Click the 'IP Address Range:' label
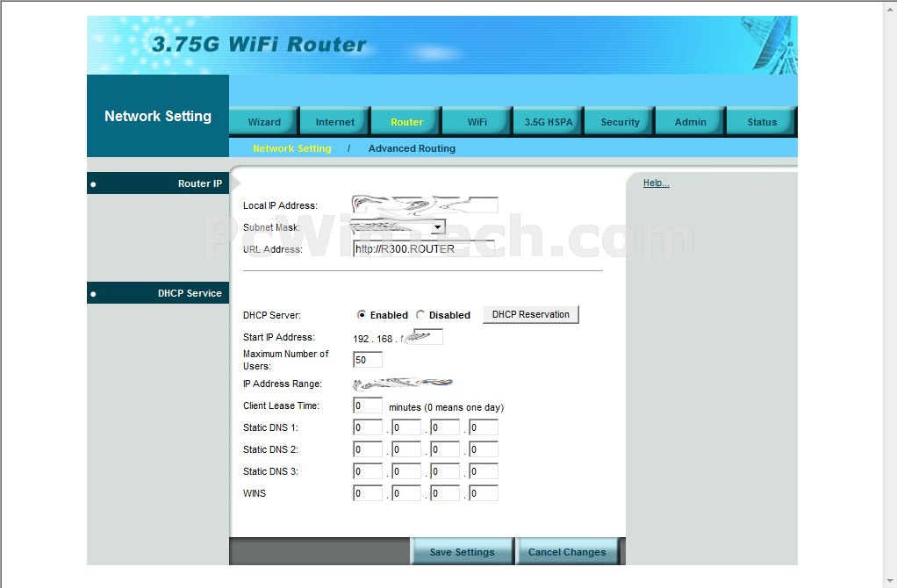Image resolution: width=897 pixels, height=588 pixels. coord(283,384)
